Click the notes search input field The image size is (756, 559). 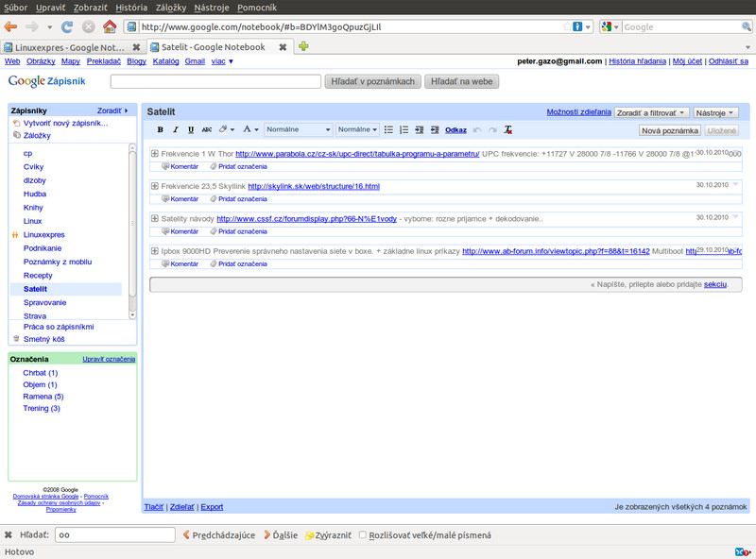pos(215,81)
